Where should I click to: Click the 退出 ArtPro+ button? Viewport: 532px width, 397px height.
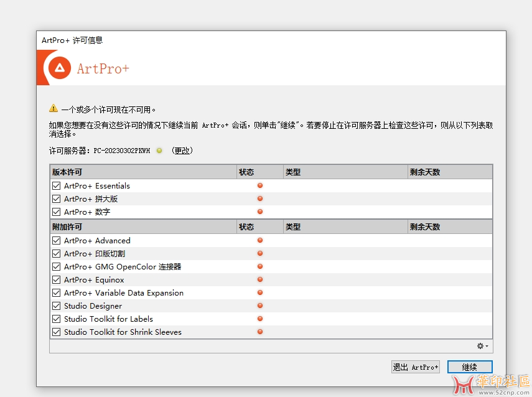click(x=415, y=367)
